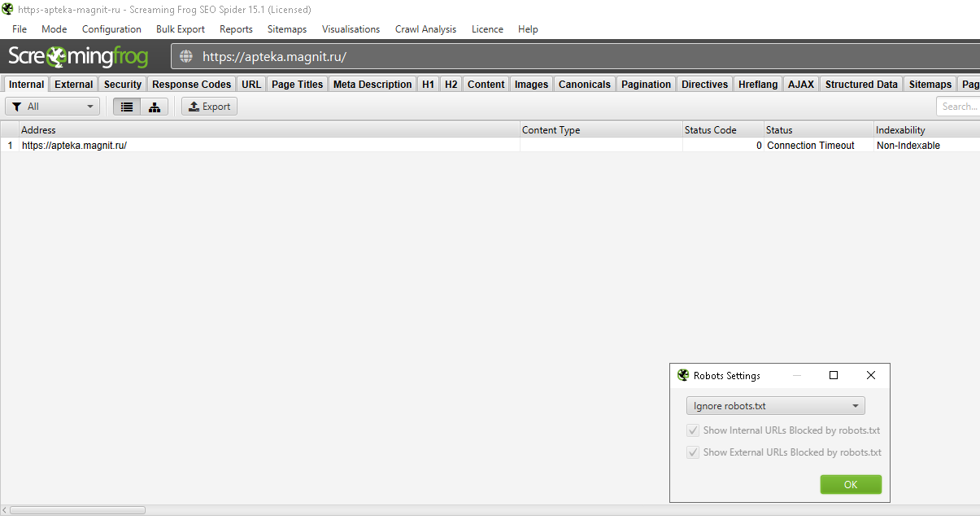980x524 pixels.
Task: Maximize the Robots Settings dialog
Action: 834,376
